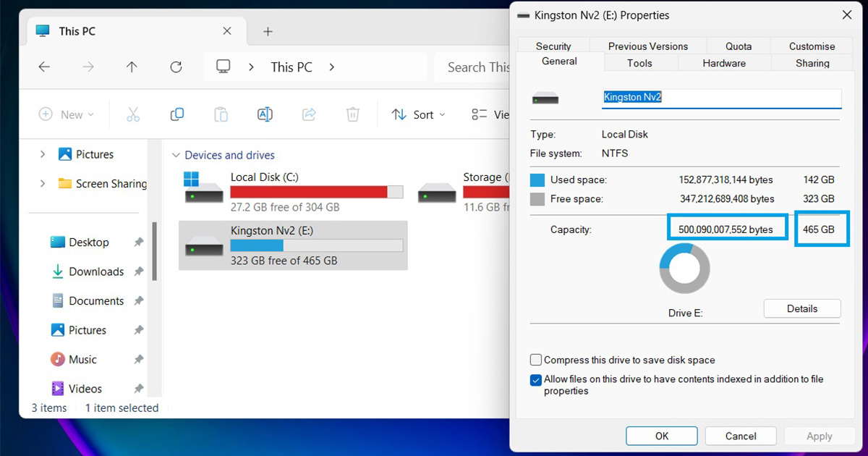Click Cancel in Properties dialog
The height and width of the screenshot is (456, 868).
pyautogui.click(x=741, y=436)
